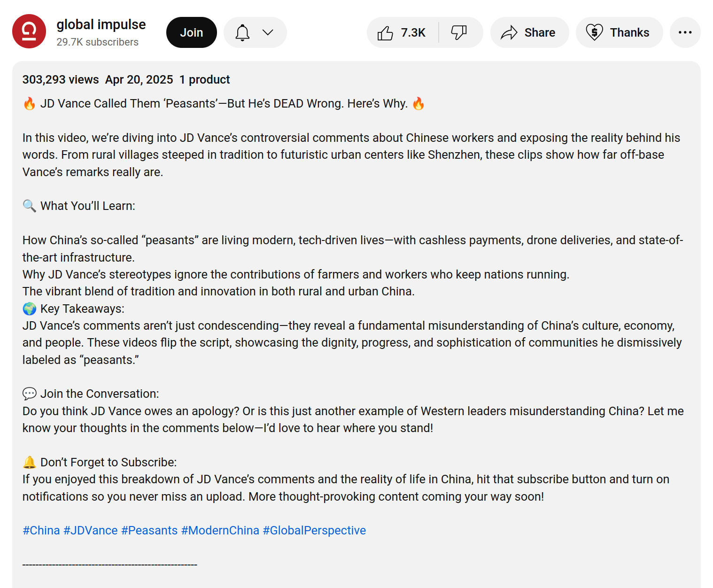Screen dimensions: 713x588
Task: Send a Thanks with the heart-dollar button
Action: (619, 32)
